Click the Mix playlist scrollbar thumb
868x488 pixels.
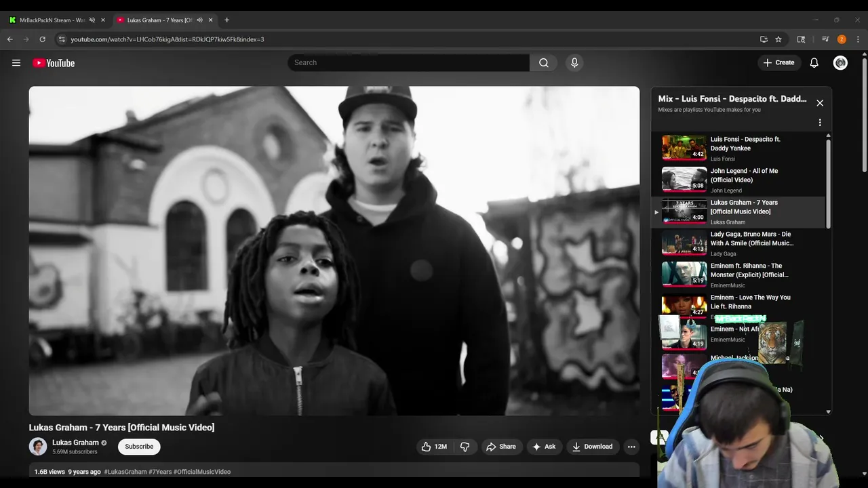[x=828, y=183]
